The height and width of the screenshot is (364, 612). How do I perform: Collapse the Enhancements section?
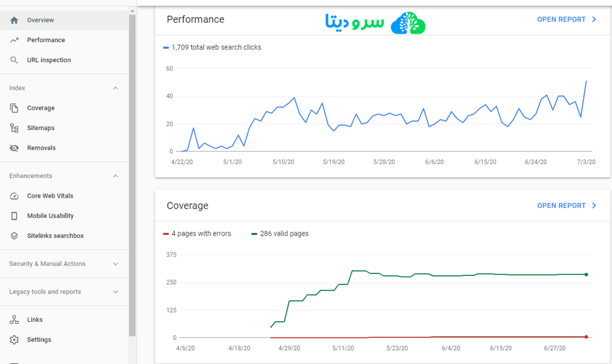[x=115, y=176]
